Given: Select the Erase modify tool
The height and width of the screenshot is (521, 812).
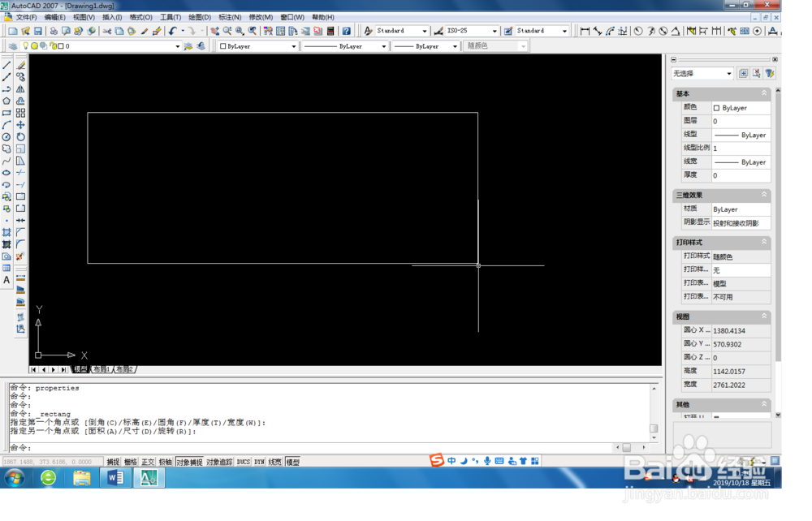Looking at the screenshot, I should pos(21,66).
